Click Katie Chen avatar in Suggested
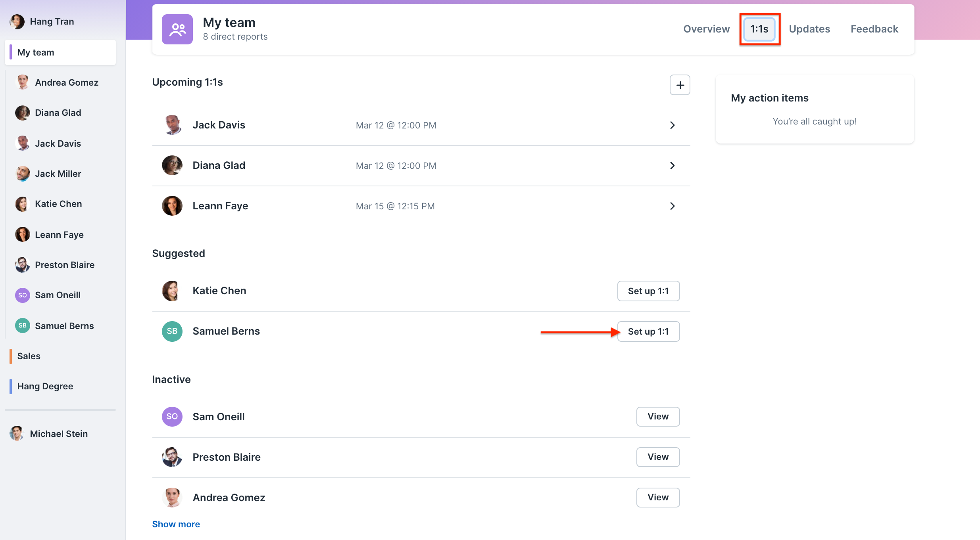The width and height of the screenshot is (980, 540). [x=172, y=291]
